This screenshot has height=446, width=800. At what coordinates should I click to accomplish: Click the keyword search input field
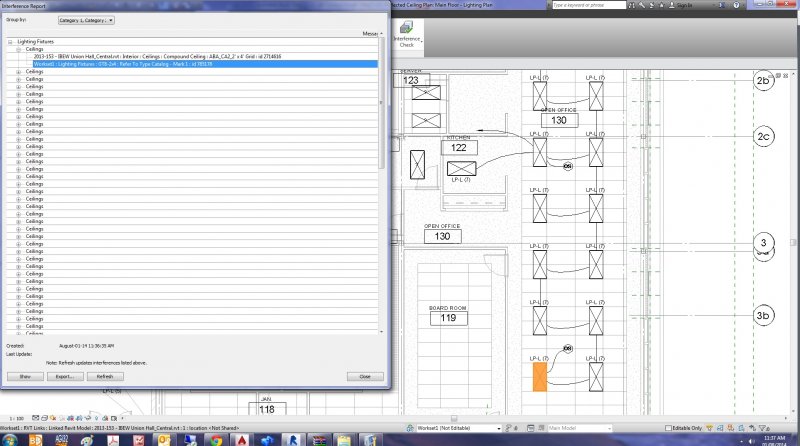tap(589, 5)
